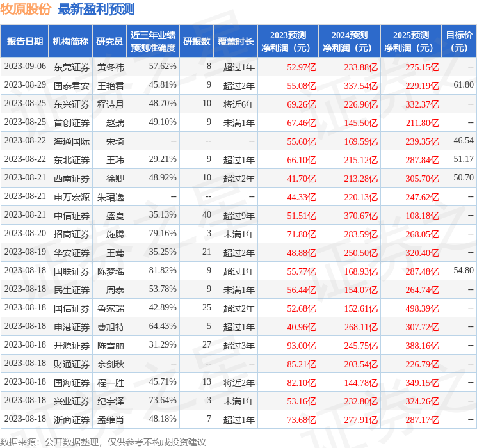
Task: Click the 2023预测净利润 column header
Action: pos(288,42)
